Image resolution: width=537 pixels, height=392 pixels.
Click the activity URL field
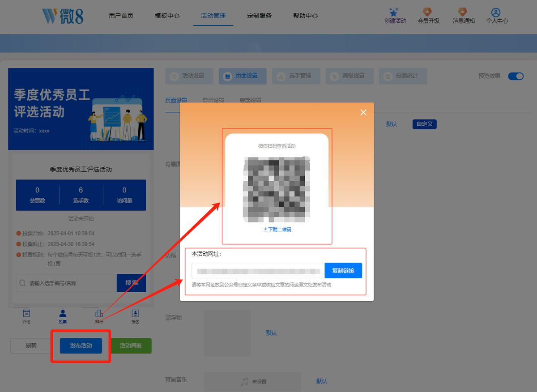coord(258,271)
